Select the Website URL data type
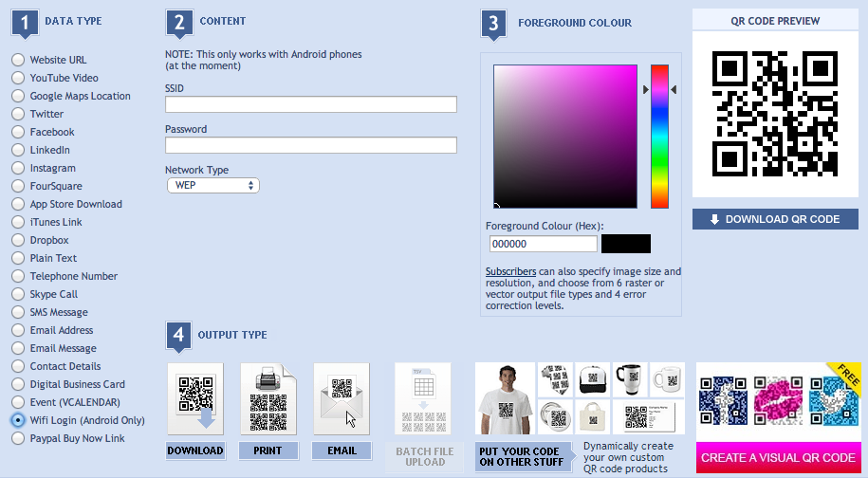The height and width of the screenshot is (478, 868). (18, 60)
